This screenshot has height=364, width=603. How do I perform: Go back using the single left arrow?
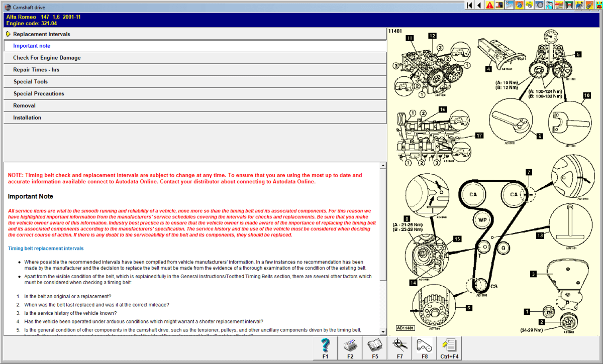click(479, 5)
